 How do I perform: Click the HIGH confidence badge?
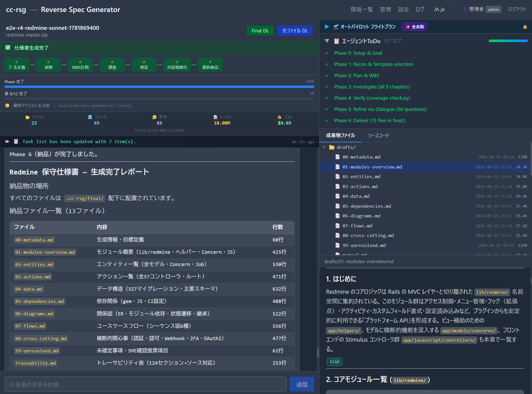(335, 362)
